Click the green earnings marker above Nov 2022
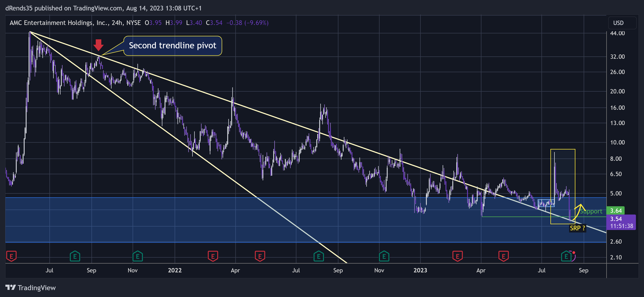 click(x=384, y=256)
